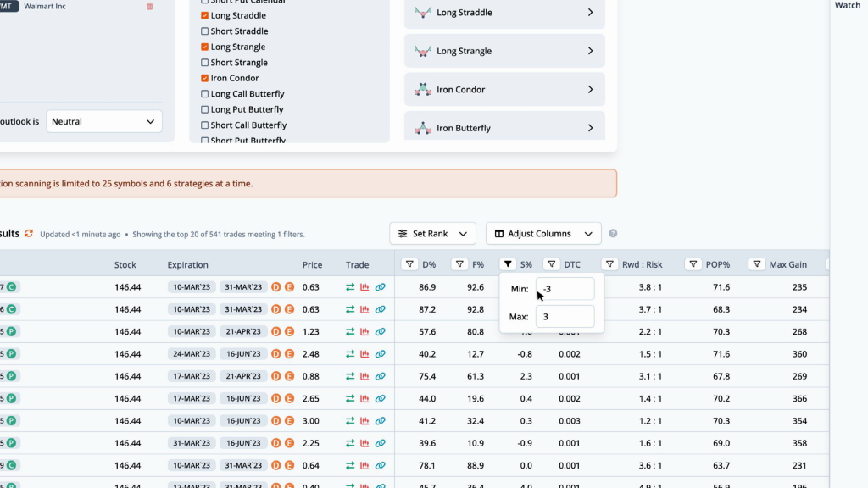Image resolution: width=868 pixels, height=488 pixels.
Task: Expand the Iron Condor strategy card
Action: pyautogui.click(x=504, y=90)
